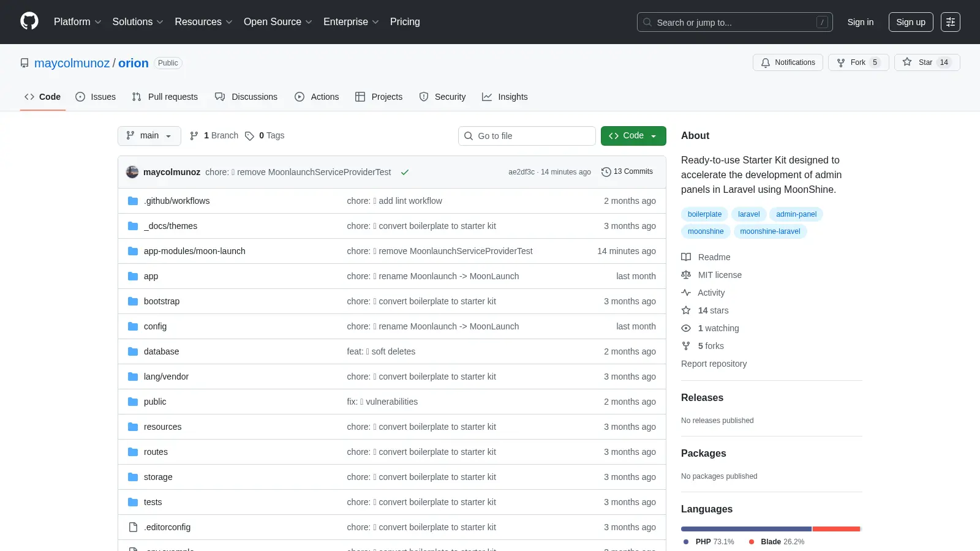Switch to the Pull requests tab
980x551 pixels.
(165, 97)
